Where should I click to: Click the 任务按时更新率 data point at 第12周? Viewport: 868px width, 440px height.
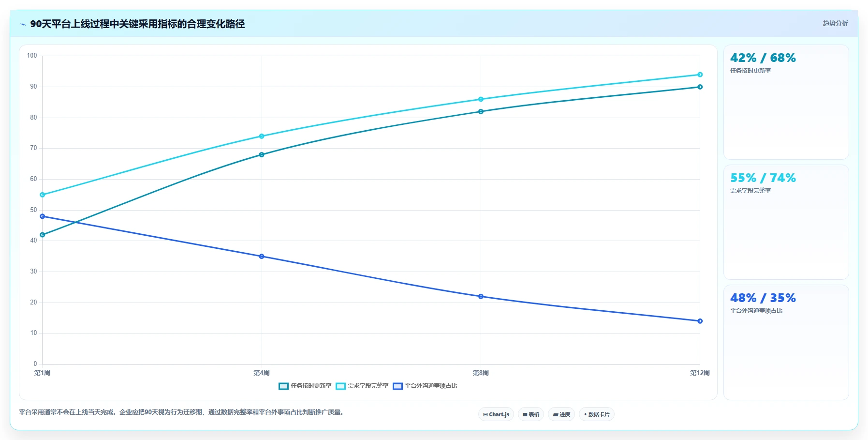click(x=700, y=87)
